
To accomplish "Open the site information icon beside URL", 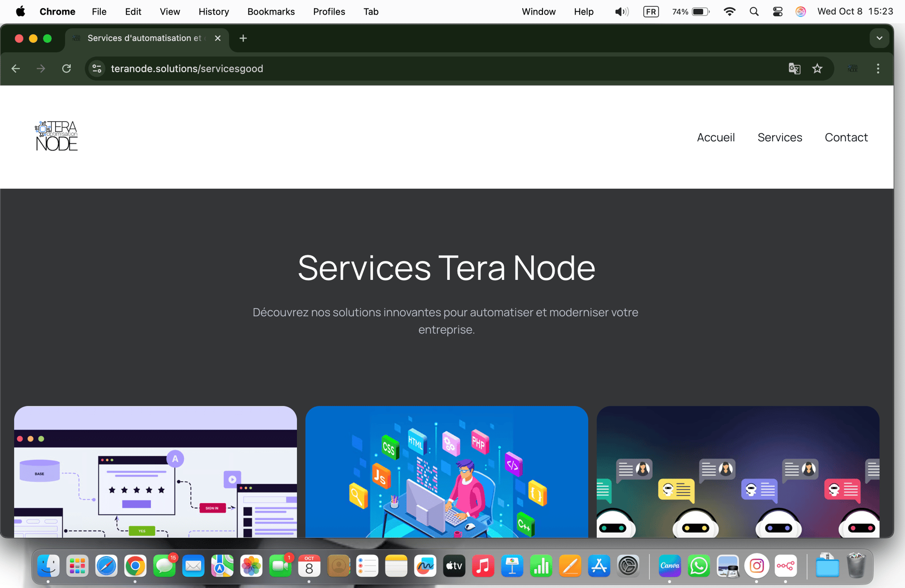I will [97, 69].
